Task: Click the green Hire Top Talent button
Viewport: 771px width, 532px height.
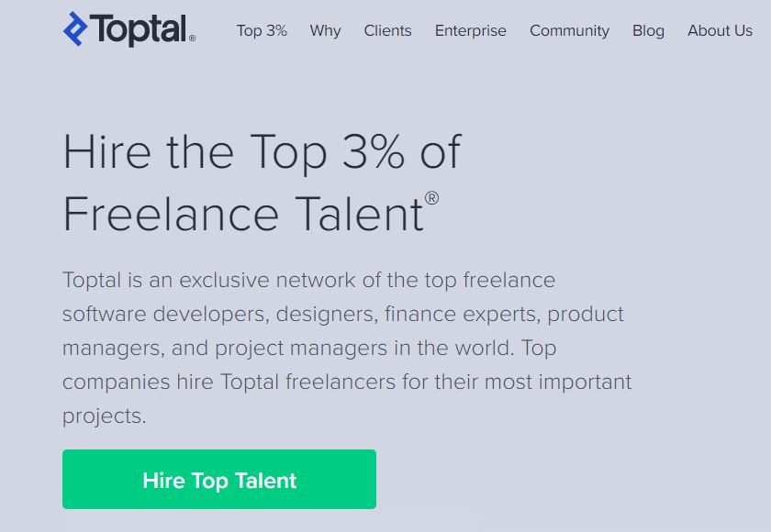Action: [x=219, y=479]
